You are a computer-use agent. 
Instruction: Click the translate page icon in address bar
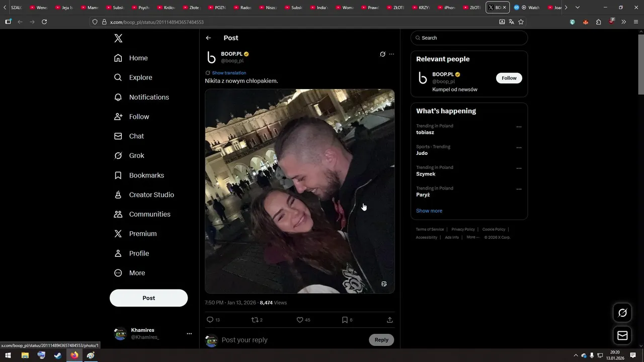(x=511, y=22)
